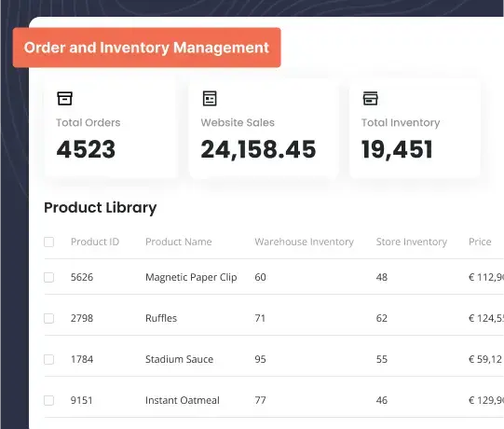The width and height of the screenshot is (504, 429).
Task: Click warehouse inventory value 60
Action: [x=260, y=277]
